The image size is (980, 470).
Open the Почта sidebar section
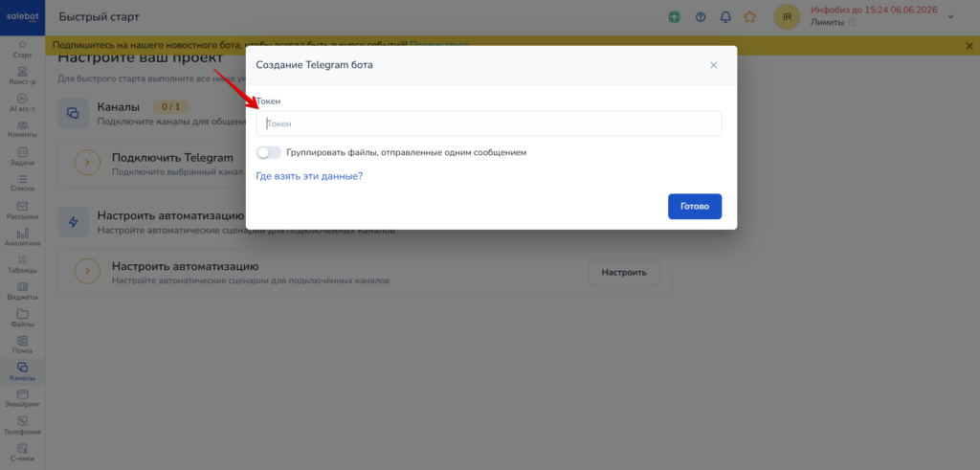click(23, 345)
